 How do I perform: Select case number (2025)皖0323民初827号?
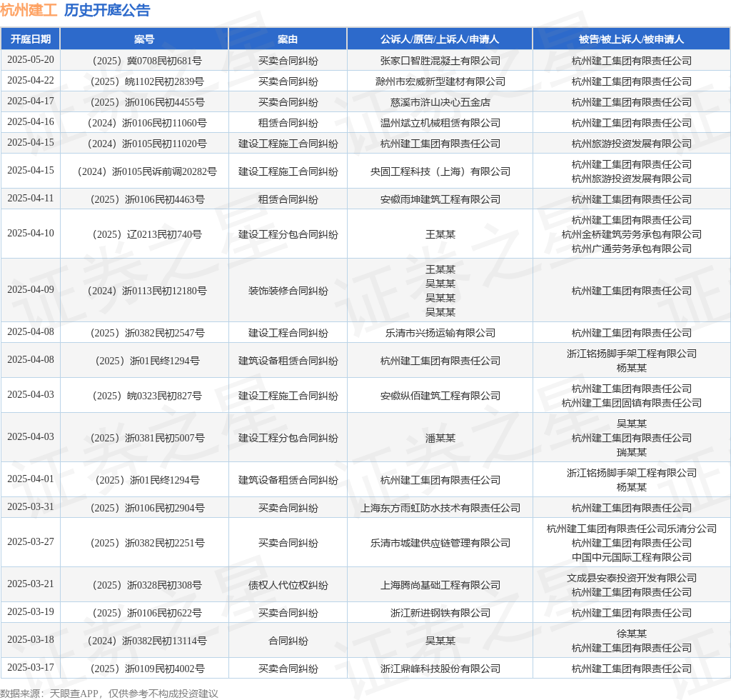tap(144, 396)
